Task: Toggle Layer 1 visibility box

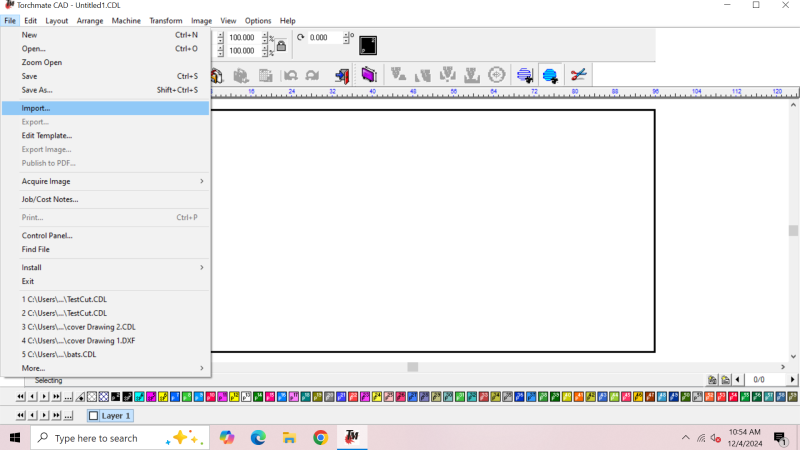Action: 93,416
